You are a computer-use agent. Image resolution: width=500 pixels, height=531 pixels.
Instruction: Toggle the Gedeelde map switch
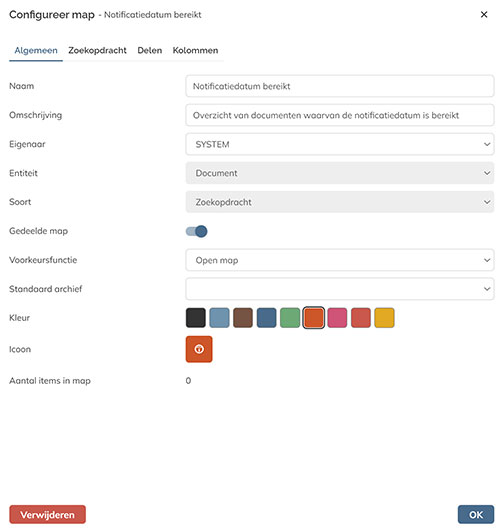[x=196, y=231]
